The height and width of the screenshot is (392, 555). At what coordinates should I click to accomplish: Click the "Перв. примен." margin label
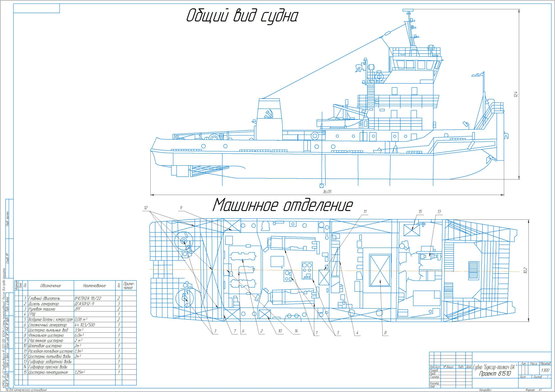coord(8,219)
